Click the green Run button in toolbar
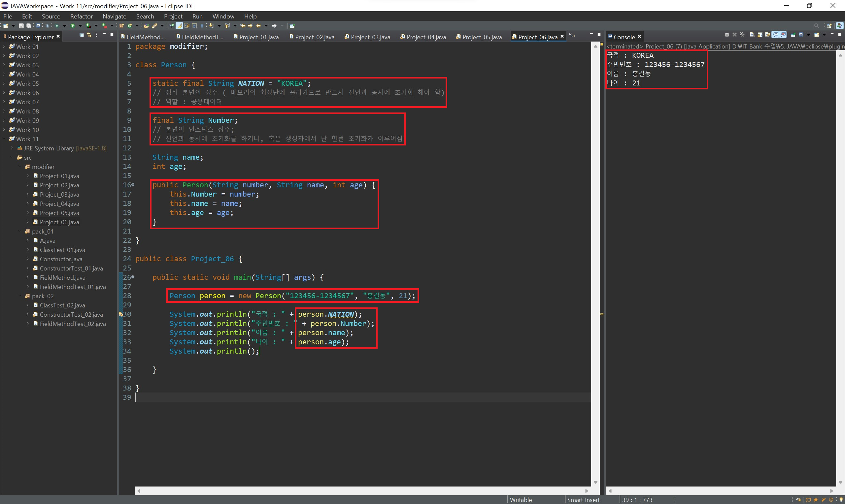This screenshot has width=845, height=504. coord(72,26)
